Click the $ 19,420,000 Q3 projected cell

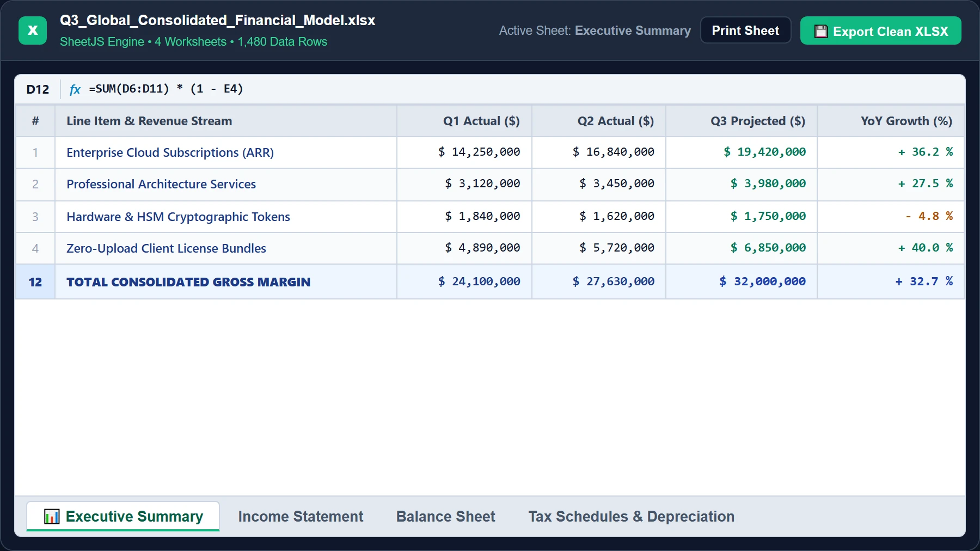742,152
